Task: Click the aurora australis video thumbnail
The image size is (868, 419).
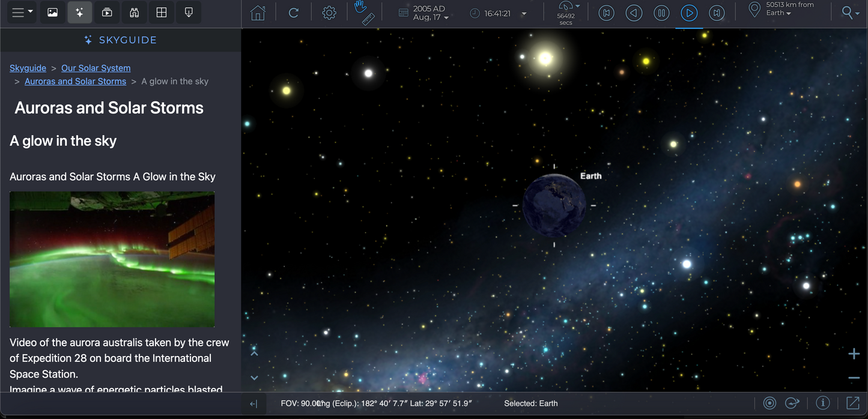Action: click(112, 259)
